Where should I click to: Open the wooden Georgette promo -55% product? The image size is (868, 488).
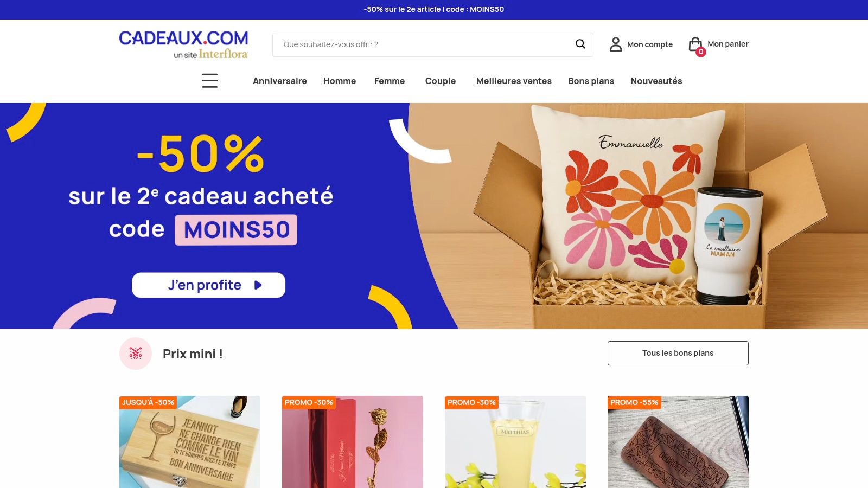678,442
